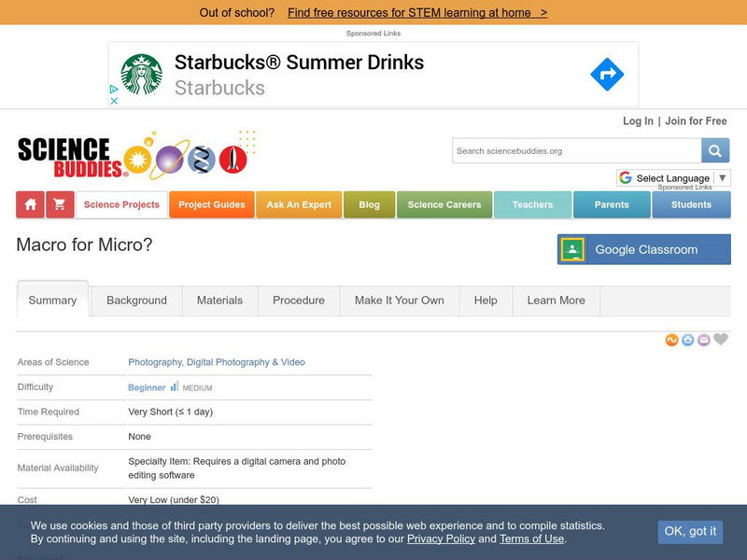Open the shopping cart icon
This screenshot has width=747, height=560.
coord(60,204)
